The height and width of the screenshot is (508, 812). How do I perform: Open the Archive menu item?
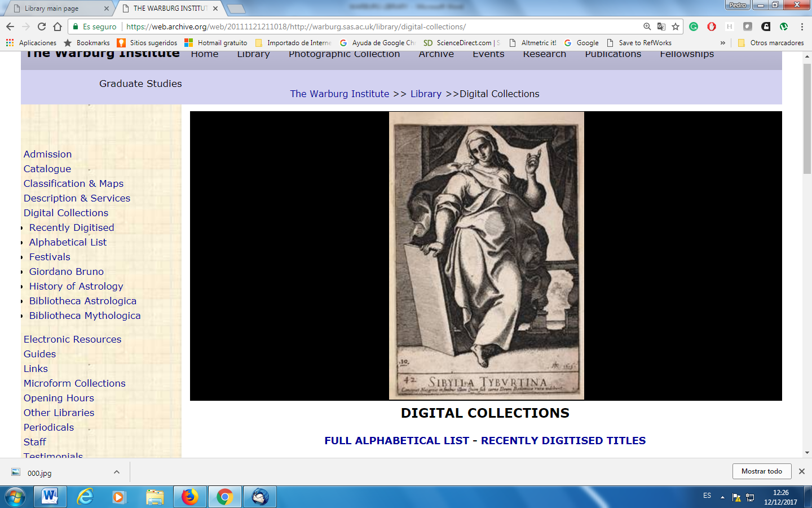pyautogui.click(x=436, y=54)
